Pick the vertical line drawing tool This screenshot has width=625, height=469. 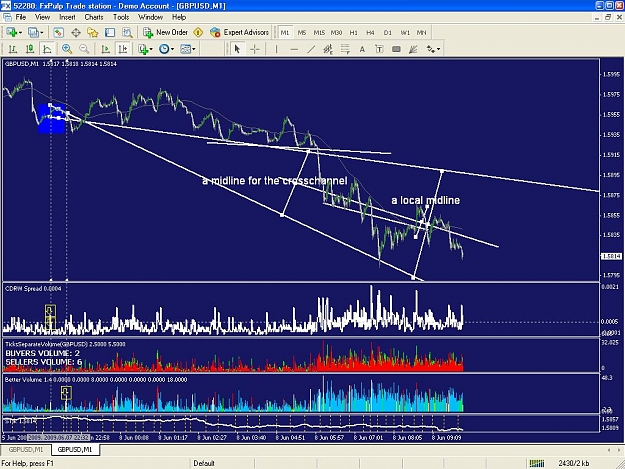point(276,49)
